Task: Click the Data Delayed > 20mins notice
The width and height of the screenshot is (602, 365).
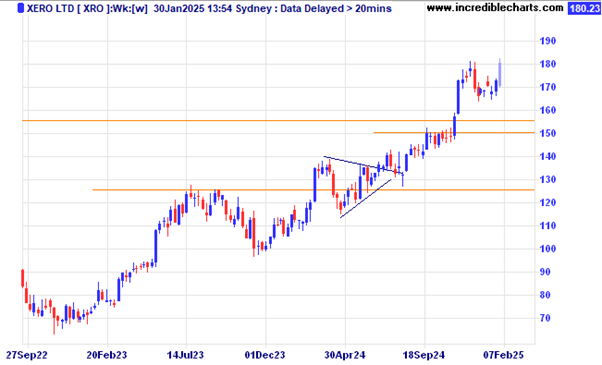Action: pyautogui.click(x=336, y=8)
